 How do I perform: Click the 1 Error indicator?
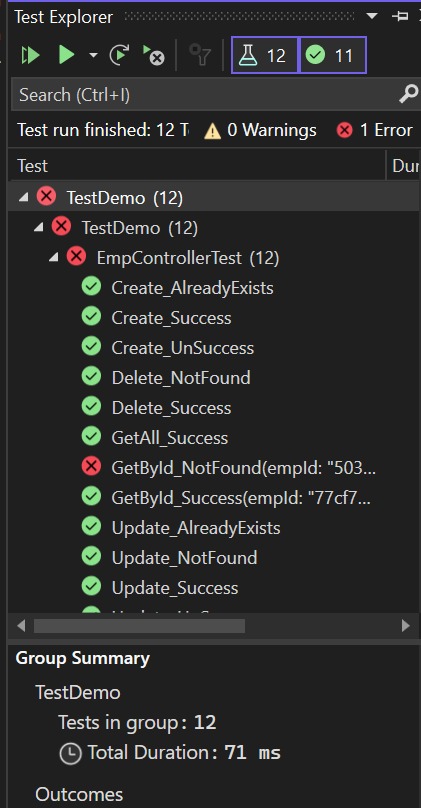click(x=375, y=130)
